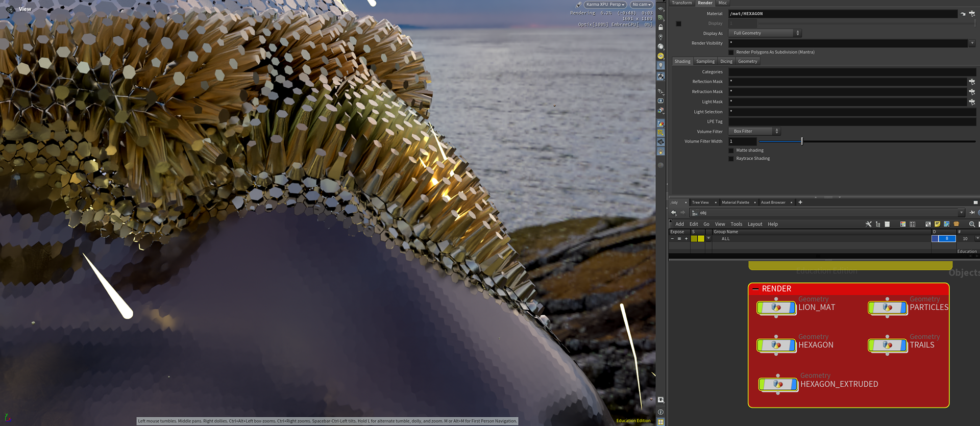Open the Volume Filter Box Filter dropdown

pyautogui.click(x=754, y=131)
